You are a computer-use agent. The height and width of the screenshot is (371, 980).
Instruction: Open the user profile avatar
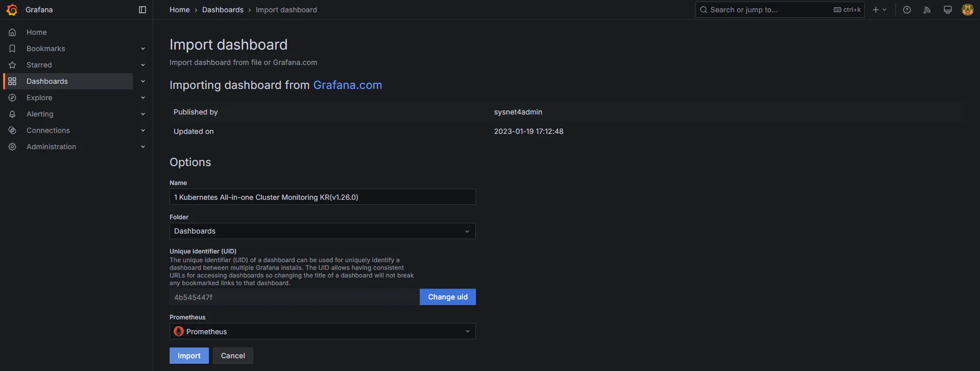[x=968, y=10]
